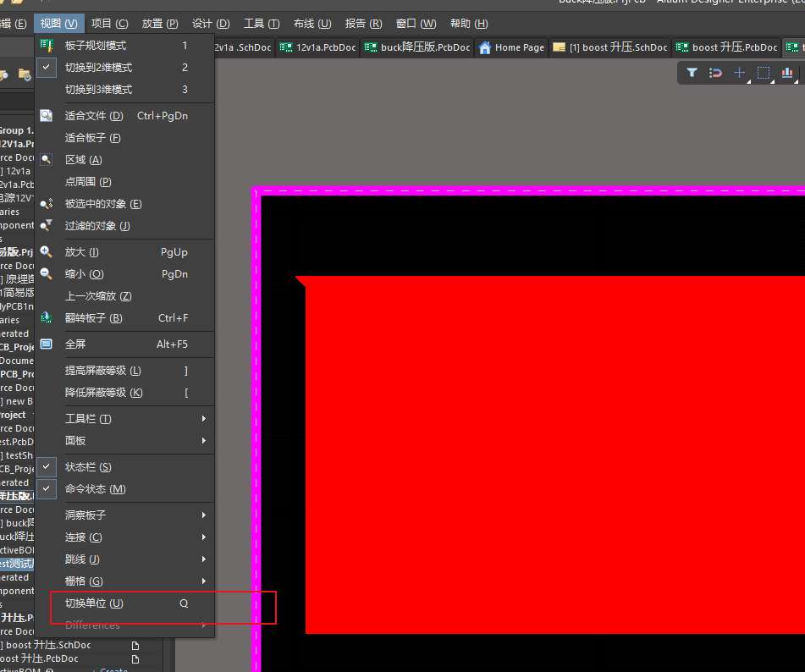Viewport: 805px width, 672px height.
Task: Switch to the boost 升压.PcbDoc tab
Action: 726,47
